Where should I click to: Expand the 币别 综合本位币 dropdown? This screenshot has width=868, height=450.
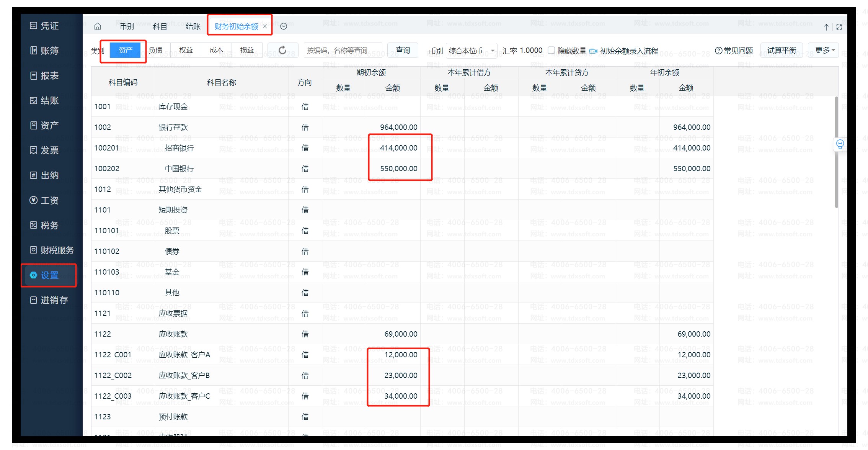[x=472, y=51]
